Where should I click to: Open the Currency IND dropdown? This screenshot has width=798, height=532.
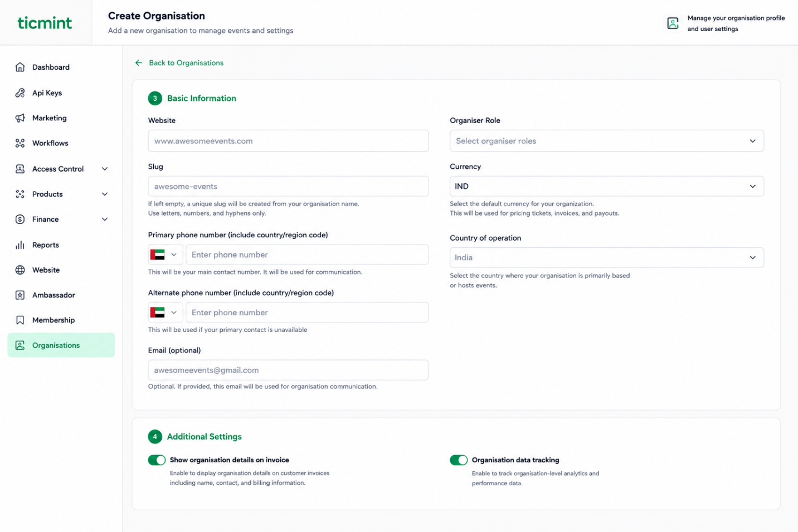click(x=606, y=186)
